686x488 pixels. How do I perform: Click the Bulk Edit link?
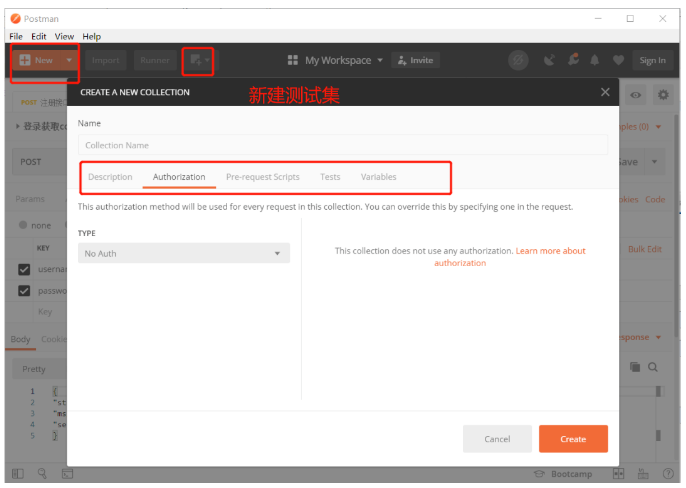[x=645, y=249]
